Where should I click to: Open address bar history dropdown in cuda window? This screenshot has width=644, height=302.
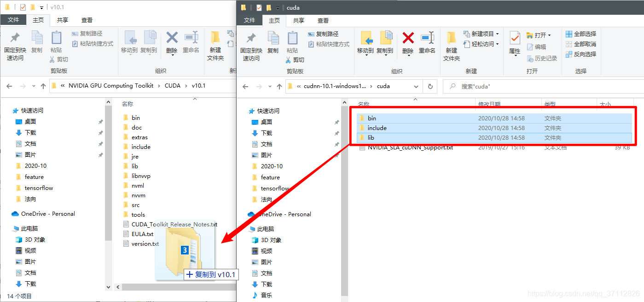[416, 86]
